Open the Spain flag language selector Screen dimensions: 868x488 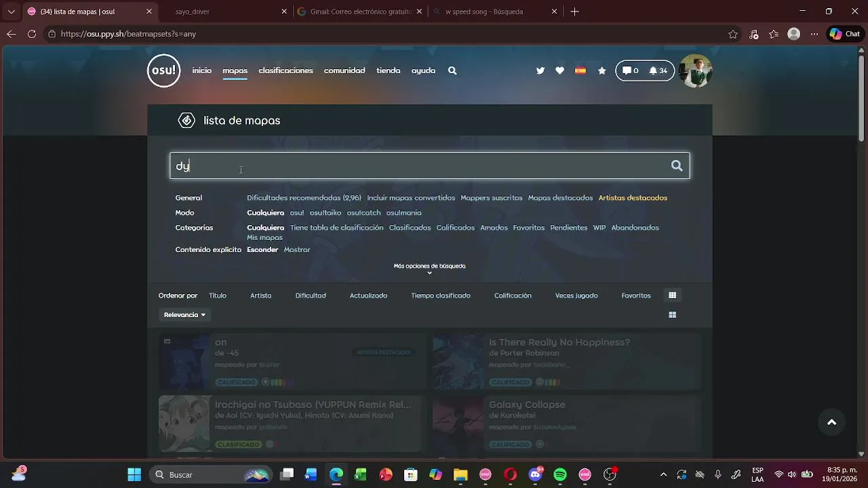pyautogui.click(x=580, y=70)
